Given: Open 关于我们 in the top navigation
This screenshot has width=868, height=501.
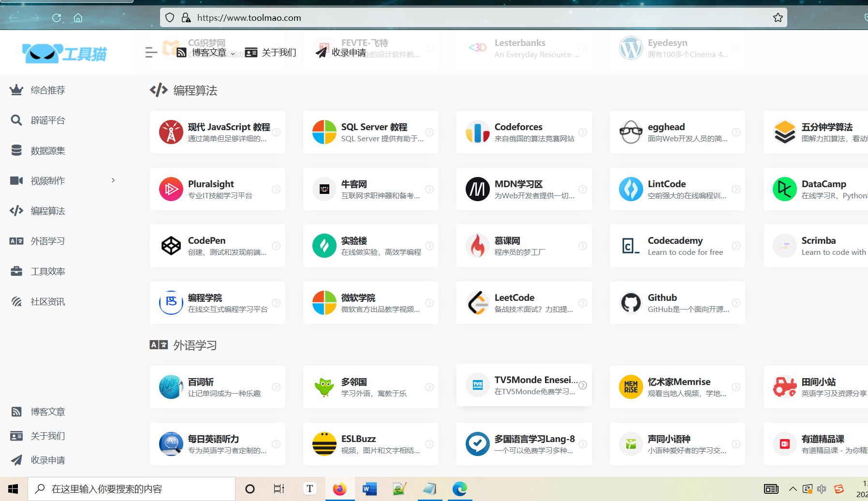Looking at the screenshot, I should pos(270,52).
